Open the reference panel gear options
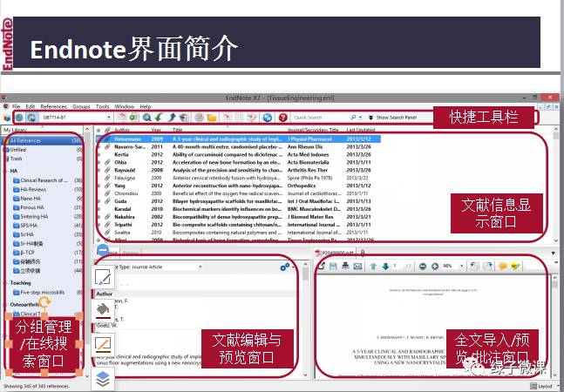This screenshot has width=564, height=392. 286,267
